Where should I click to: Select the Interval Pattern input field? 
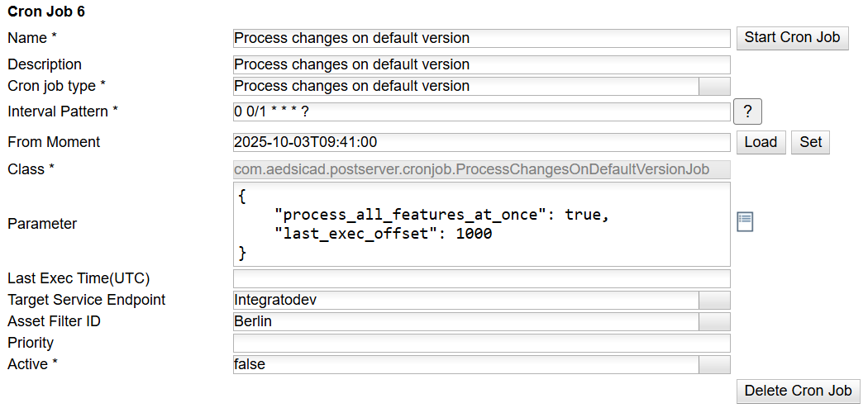(481, 111)
